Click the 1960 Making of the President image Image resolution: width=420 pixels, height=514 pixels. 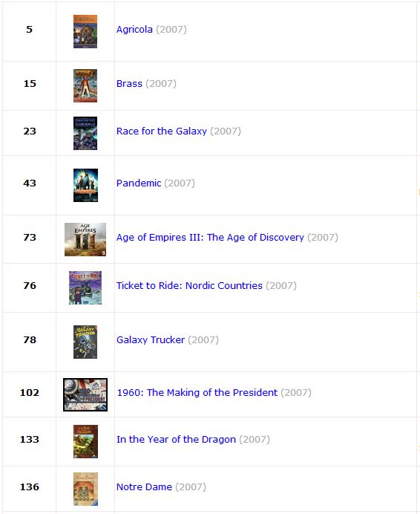pyautogui.click(x=85, y=394)
